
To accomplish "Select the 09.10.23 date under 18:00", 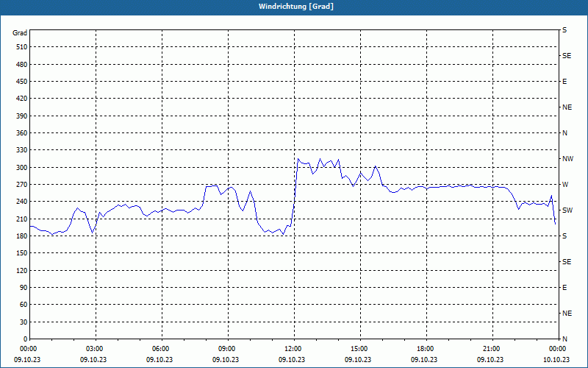I will 424,360.
